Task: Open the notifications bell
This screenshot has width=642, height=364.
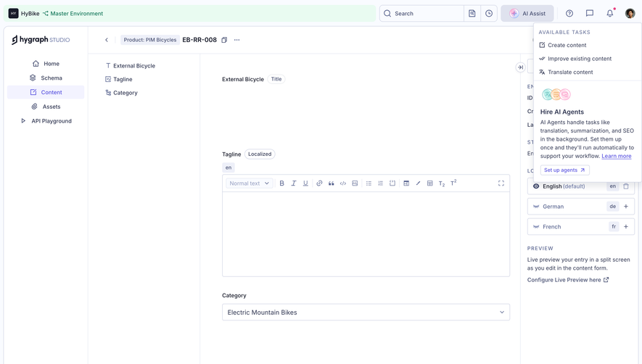Action: (610, 14)
